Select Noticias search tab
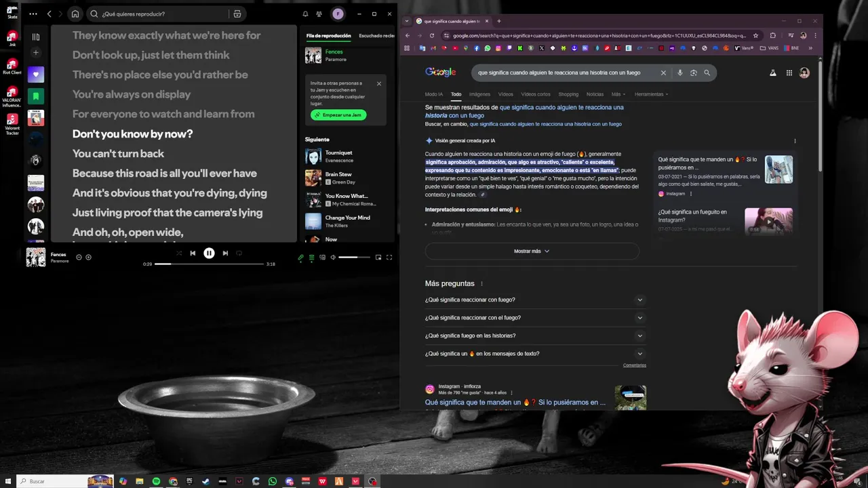 click(595, 94)
